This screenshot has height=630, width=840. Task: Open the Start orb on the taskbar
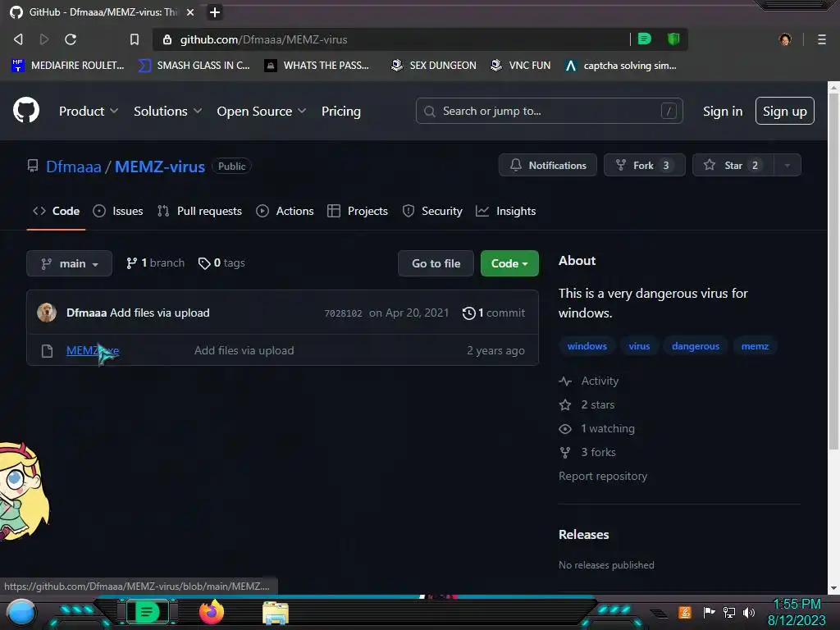21,613
